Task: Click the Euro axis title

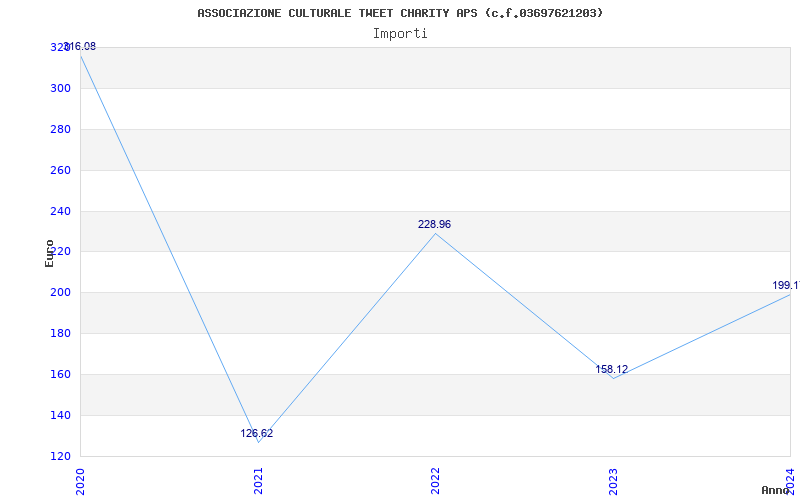Action: click(49, 253)
